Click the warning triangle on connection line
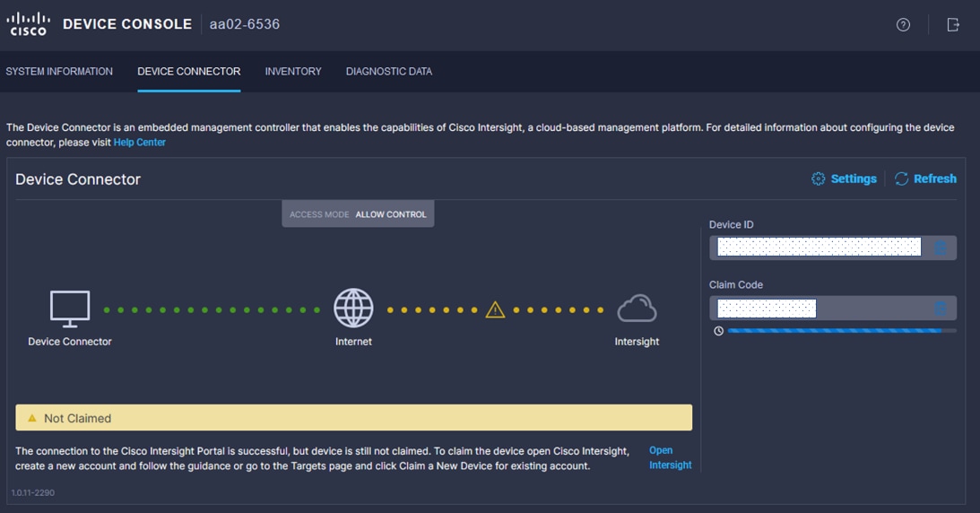 (x=495, y=309)
